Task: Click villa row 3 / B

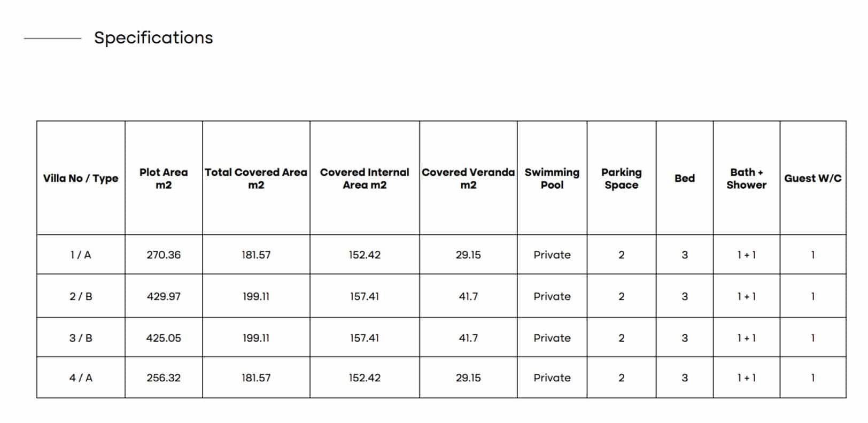Action: (x=441, y=338)
